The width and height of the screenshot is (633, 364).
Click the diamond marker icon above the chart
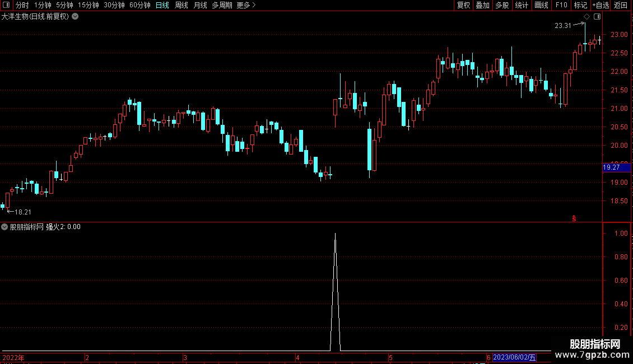click(x=587, y=17)
